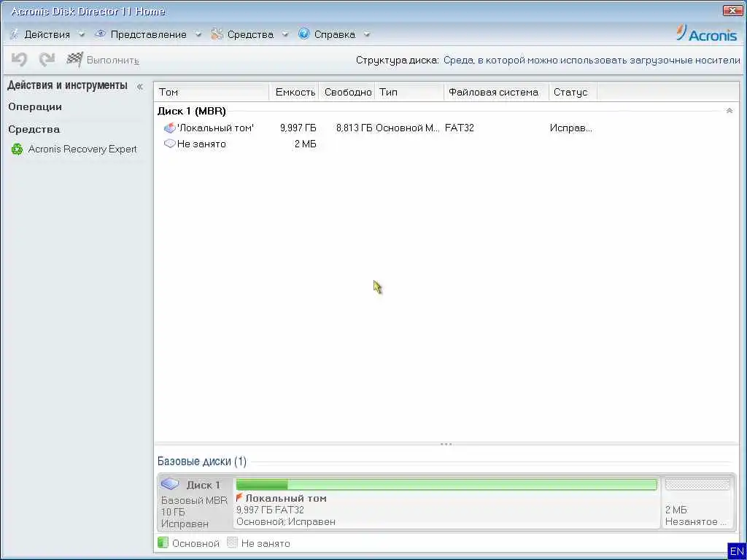The width and height of the screenshot is (747, 560).
Task: Collapse the Действия и инструменты panel
Action: (139, 87)
